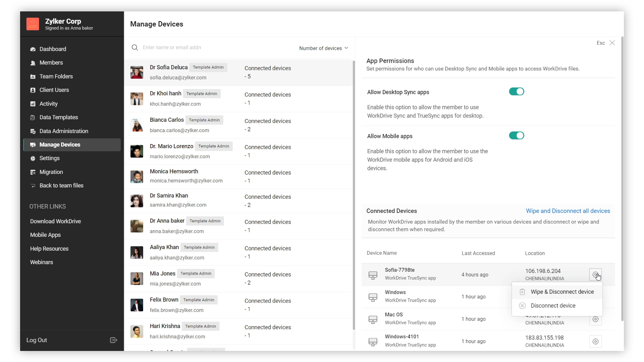Turn off Allow Mobile apps toggle
This screenshot has width=644, height=362.
(x=517, y=136)
